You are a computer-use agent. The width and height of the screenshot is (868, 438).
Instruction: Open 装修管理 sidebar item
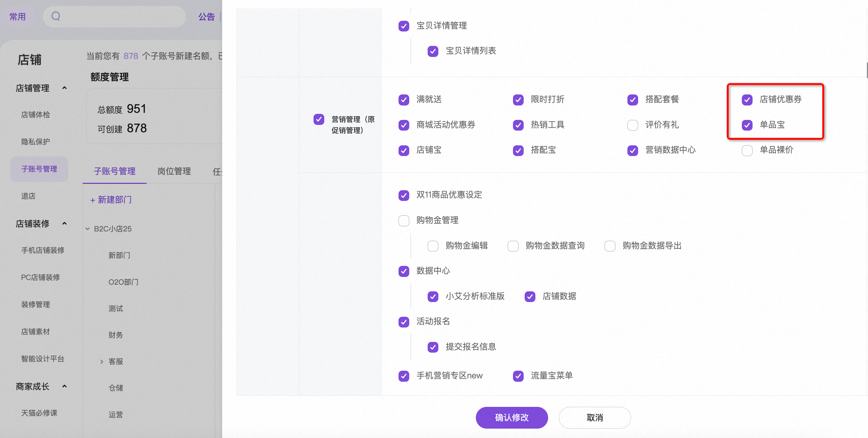(35, 304)
